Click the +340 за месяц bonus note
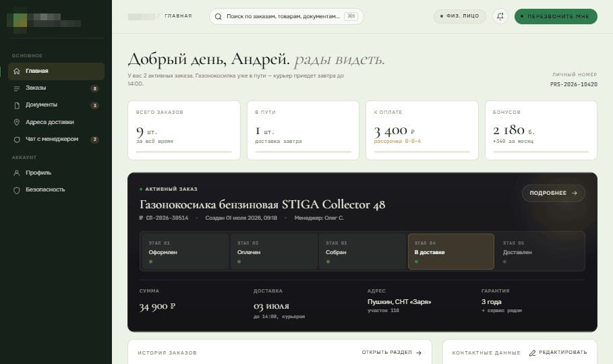613x364 pixels. [513, 141]
